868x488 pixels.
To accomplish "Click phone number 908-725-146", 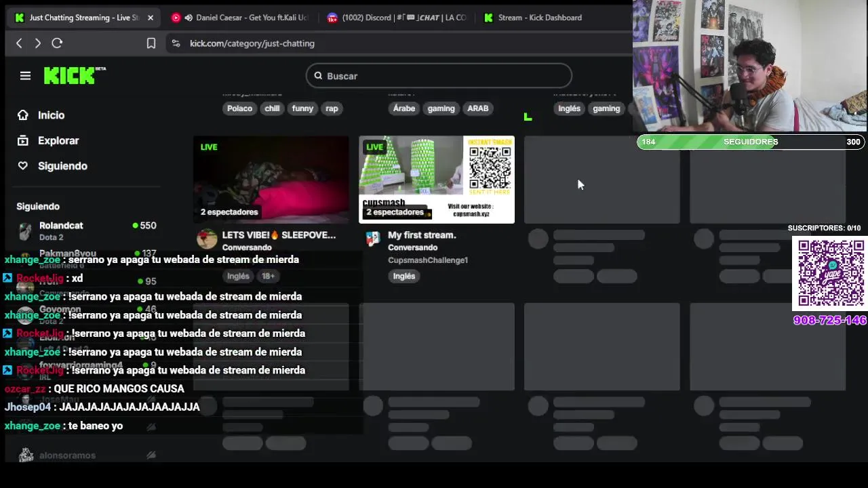I will click(829, 320).
